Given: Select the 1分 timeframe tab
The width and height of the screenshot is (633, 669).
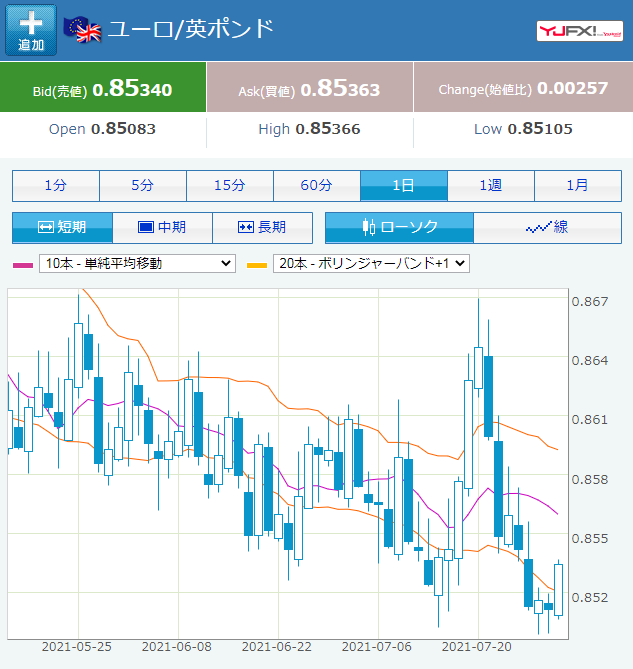Looking at the screenshot, I should click(56, 186).
